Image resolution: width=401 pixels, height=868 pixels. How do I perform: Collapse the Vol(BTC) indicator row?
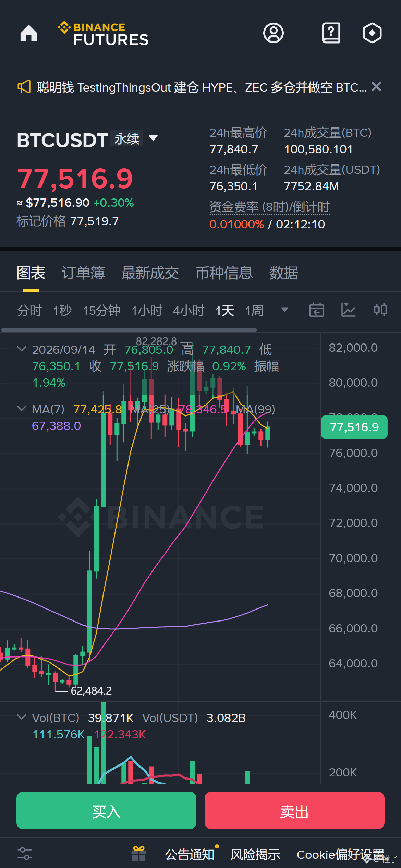click(22, 717)
